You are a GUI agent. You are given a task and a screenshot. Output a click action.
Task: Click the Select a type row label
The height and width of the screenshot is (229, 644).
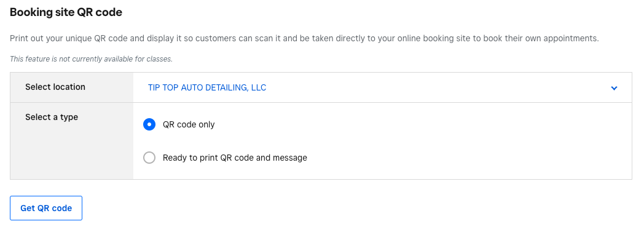(52, 117)
